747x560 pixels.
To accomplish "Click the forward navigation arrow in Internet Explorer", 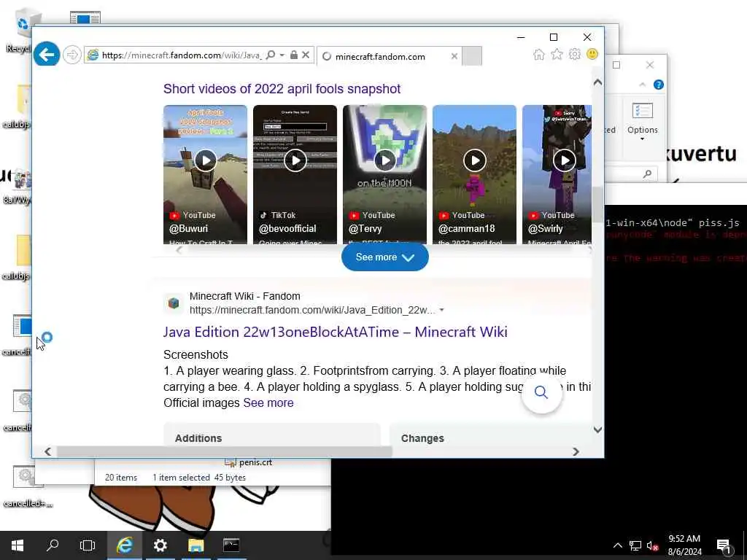I will [72, 55].
